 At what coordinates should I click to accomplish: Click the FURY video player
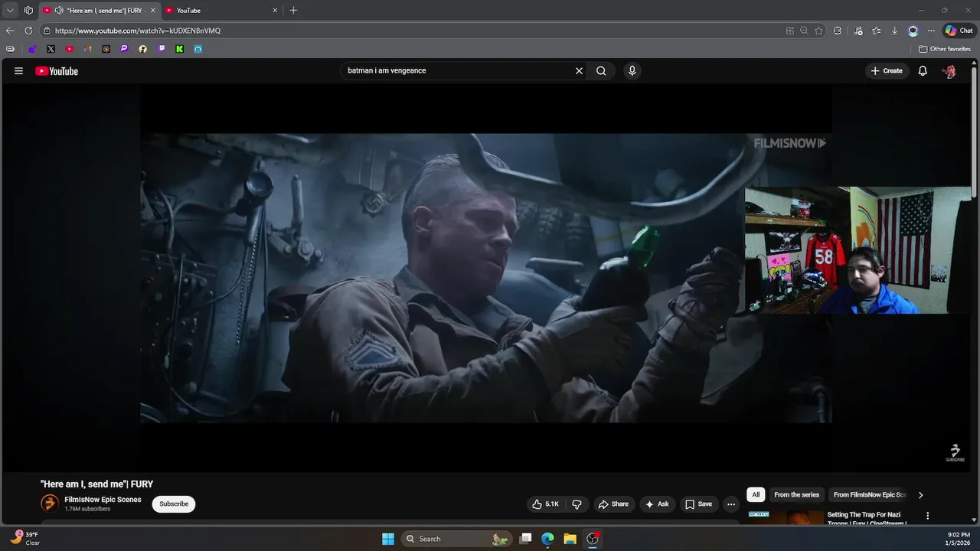[486, 277]
